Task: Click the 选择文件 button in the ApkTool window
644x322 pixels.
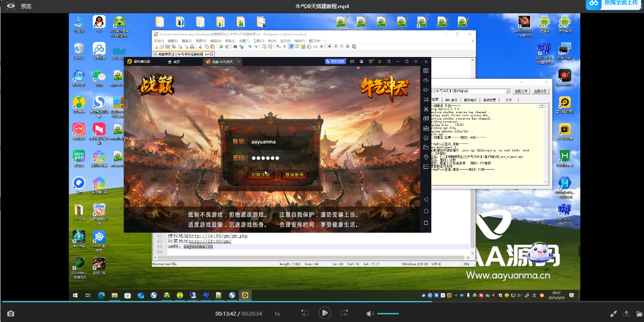Action: pyautogui.click(x=521, y=91)
